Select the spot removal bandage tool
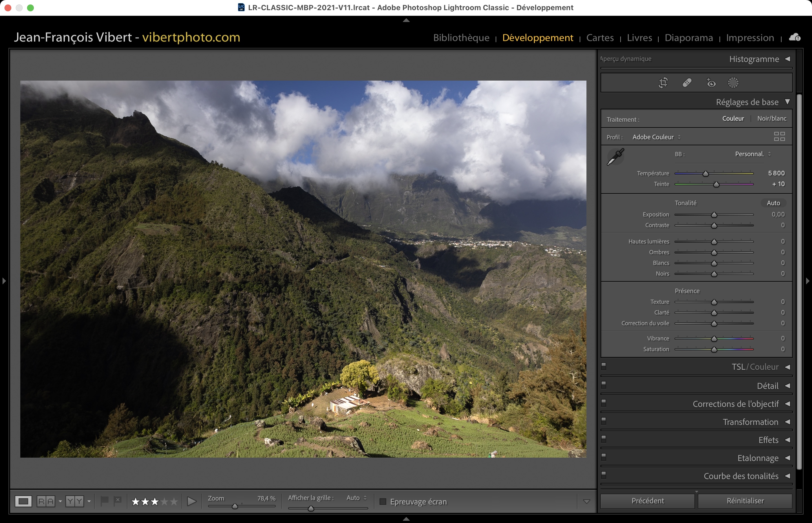The width and height of the screenshot is (812, 523). point(687,83)
